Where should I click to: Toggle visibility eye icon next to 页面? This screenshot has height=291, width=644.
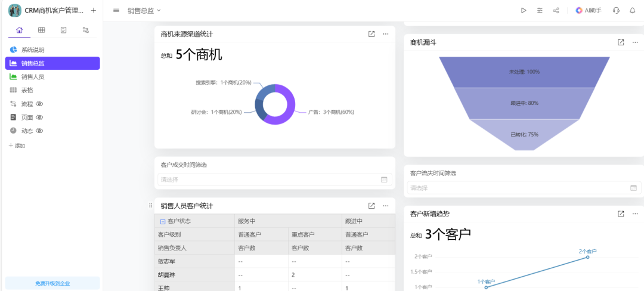click(40, 117)
